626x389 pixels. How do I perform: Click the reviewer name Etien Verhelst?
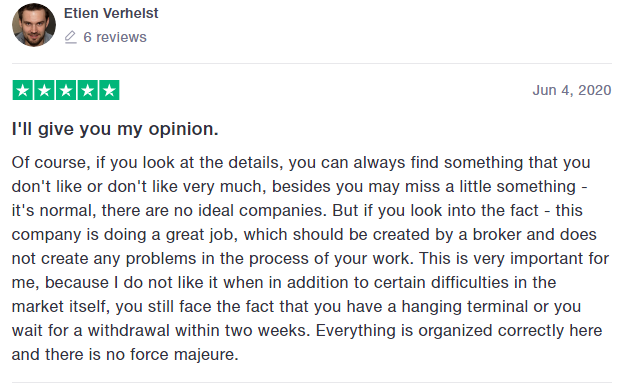coord(111,13)
